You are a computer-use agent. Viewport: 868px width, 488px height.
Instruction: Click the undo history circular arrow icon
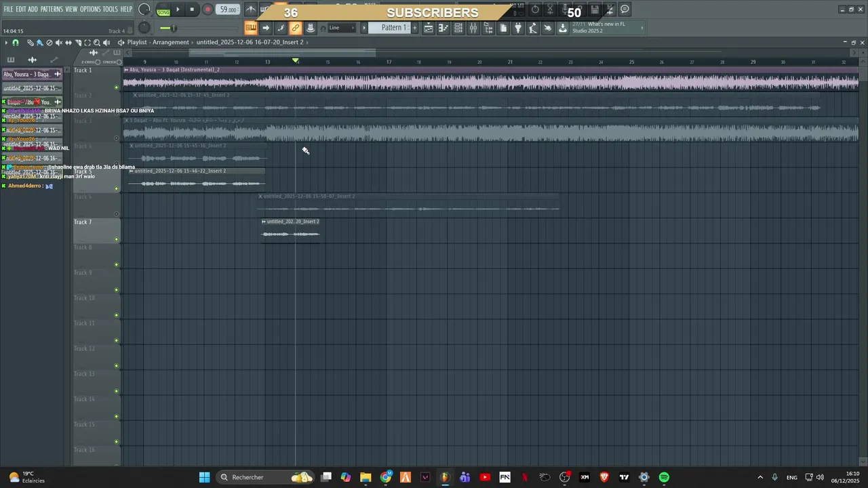coord(535,9)
